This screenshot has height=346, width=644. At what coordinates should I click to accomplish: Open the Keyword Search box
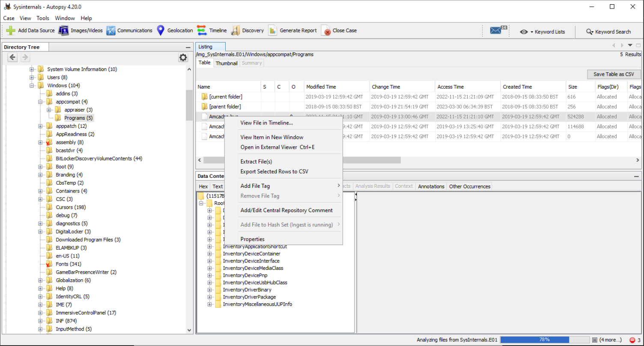click(x=608, y=32)
